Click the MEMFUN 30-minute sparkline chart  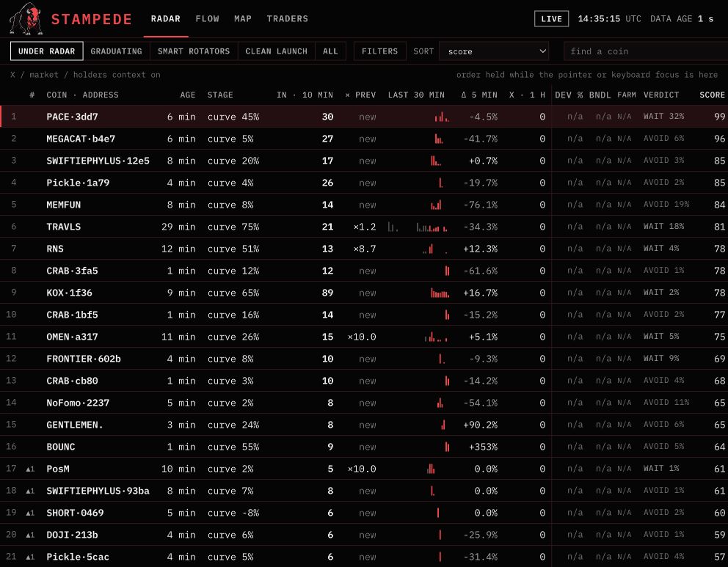(436, 205)
